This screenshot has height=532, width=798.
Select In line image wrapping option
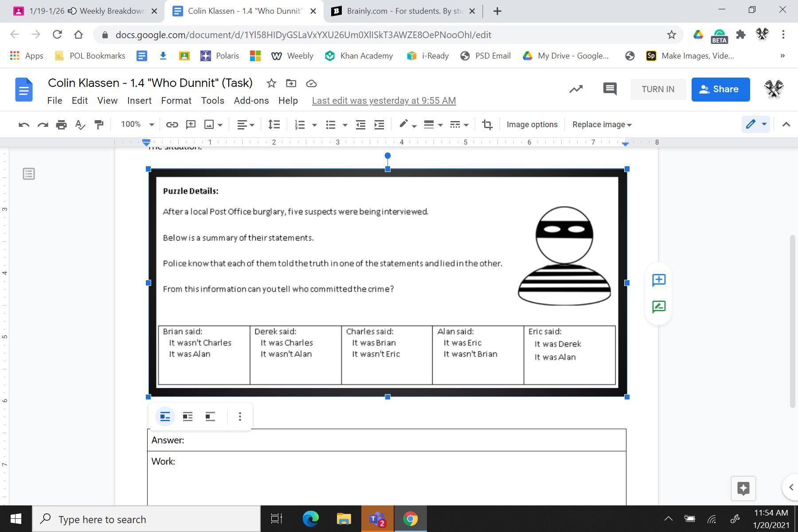[x=165, y=416]
